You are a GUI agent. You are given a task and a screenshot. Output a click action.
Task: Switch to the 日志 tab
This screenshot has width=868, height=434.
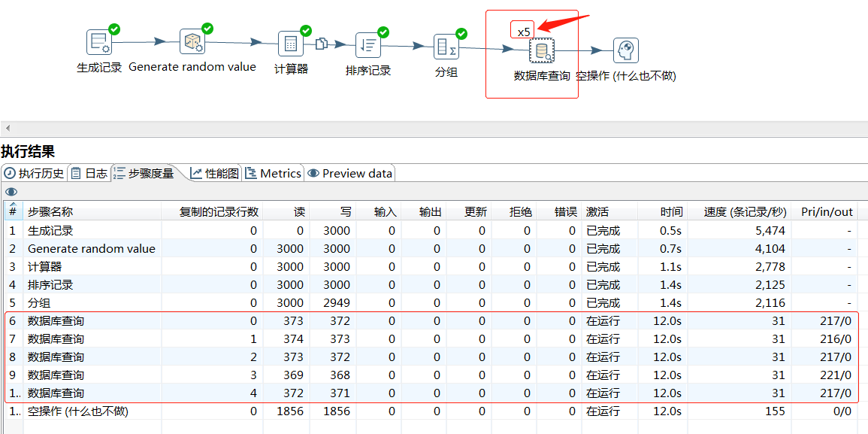[89, 173]
